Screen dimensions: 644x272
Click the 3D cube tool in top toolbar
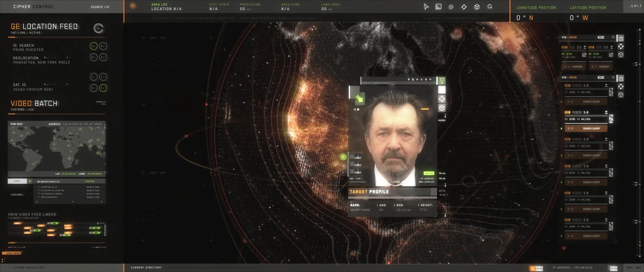coord(477,7)
